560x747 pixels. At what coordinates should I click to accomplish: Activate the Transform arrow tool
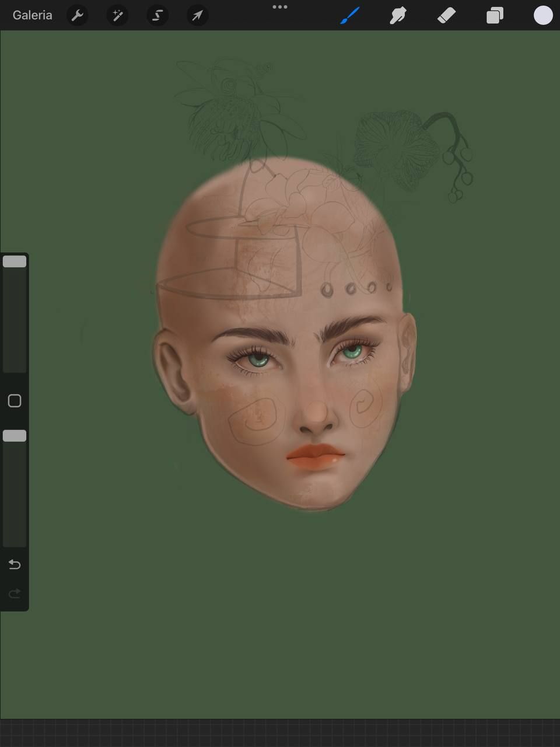click(x=197, y=15)
